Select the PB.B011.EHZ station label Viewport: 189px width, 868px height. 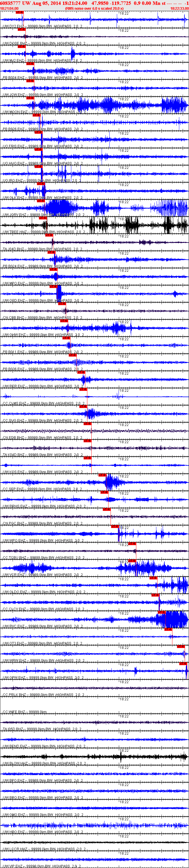coord(13,353)
